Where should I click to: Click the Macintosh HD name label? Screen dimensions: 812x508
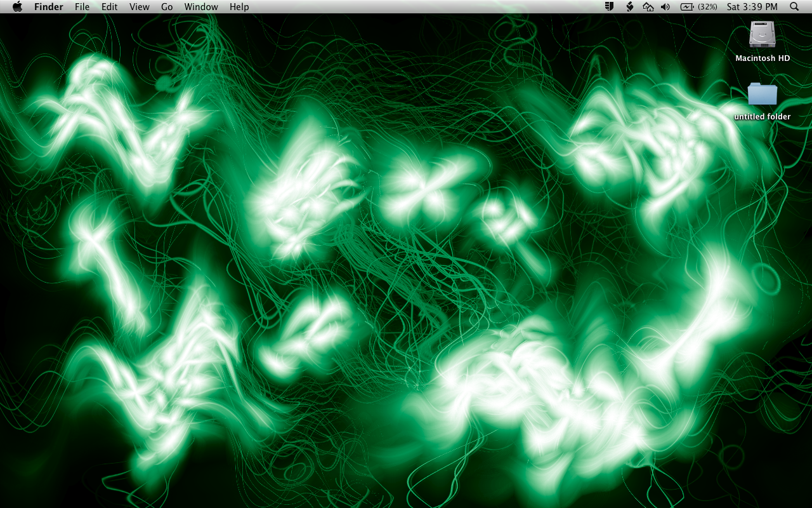click(763, 58)
